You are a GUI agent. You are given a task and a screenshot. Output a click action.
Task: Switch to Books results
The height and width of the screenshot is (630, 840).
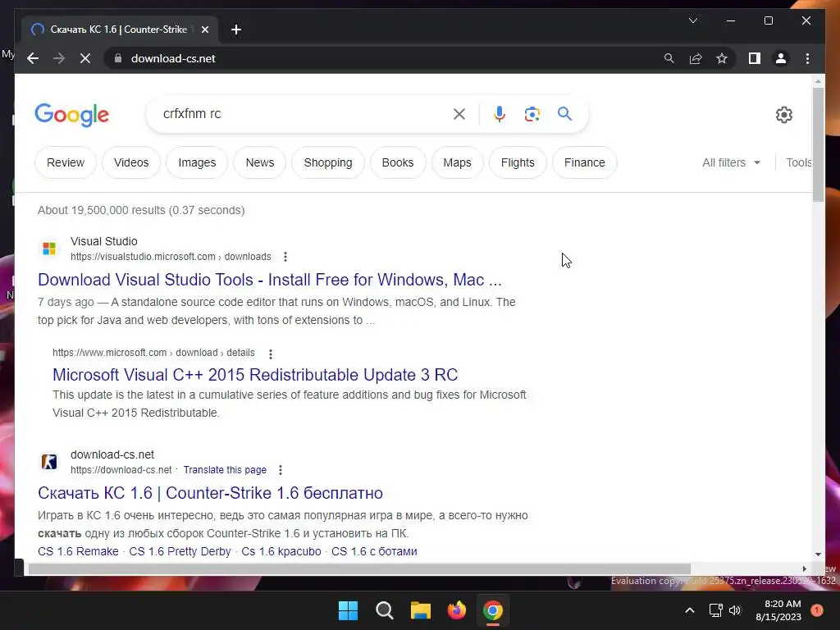(x=398, y=162)
